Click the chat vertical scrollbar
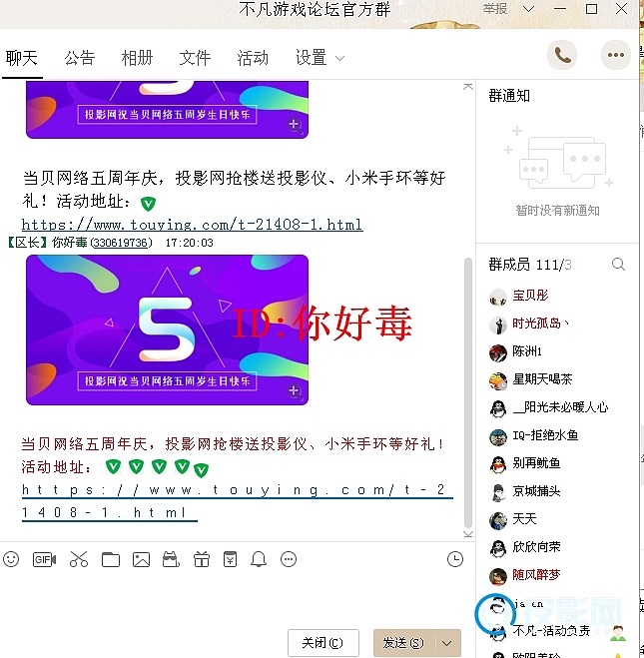 tap(468, 393)
